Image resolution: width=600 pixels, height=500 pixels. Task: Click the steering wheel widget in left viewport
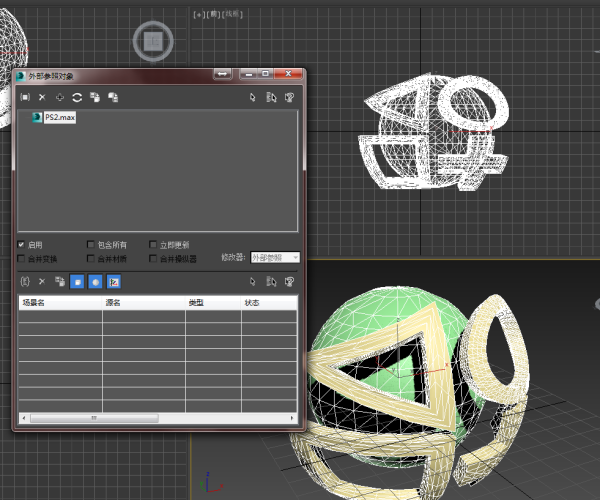[x=153, y=41]
